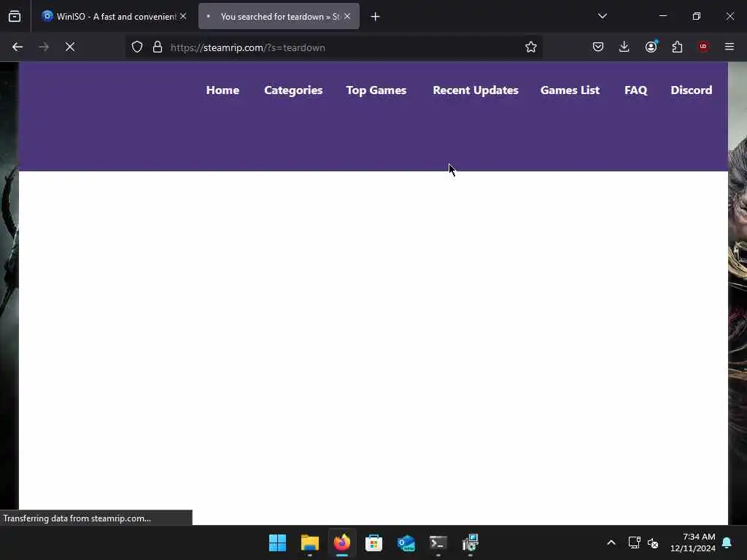The width and height of the screenshot is (747, 560).
Task: Restore down the Firefox window
Action: [697, 16]
